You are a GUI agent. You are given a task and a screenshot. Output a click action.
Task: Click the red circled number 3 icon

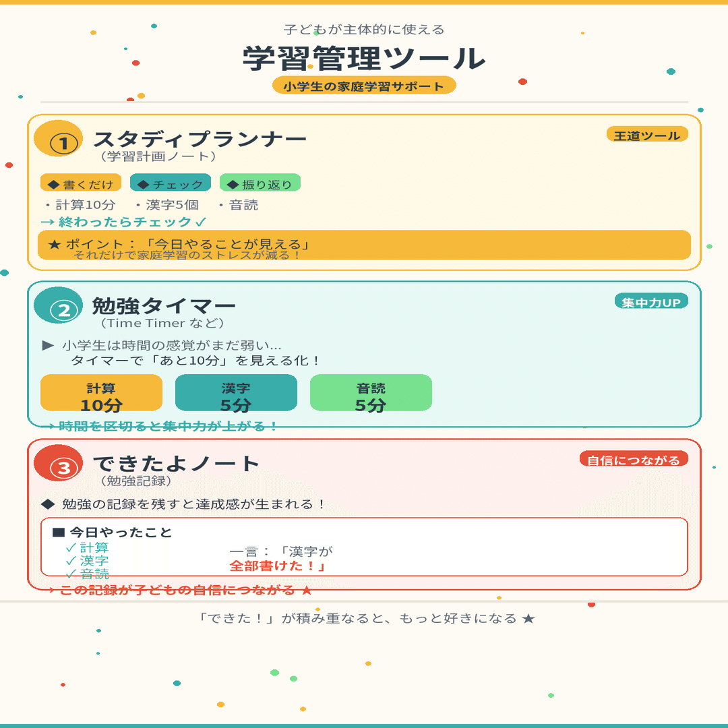[58, 465]
